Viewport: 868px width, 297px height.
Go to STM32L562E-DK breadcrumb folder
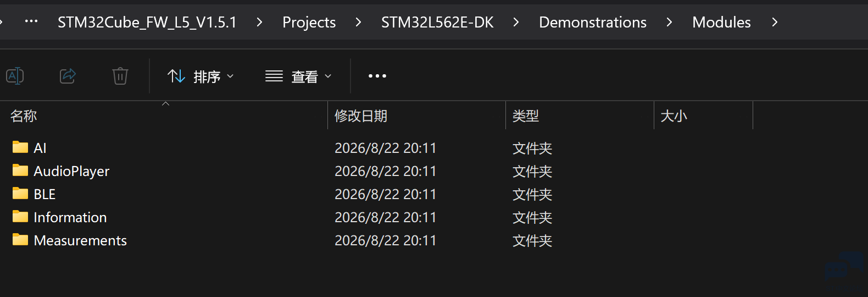pyautogui.click(x=437, y=22)
